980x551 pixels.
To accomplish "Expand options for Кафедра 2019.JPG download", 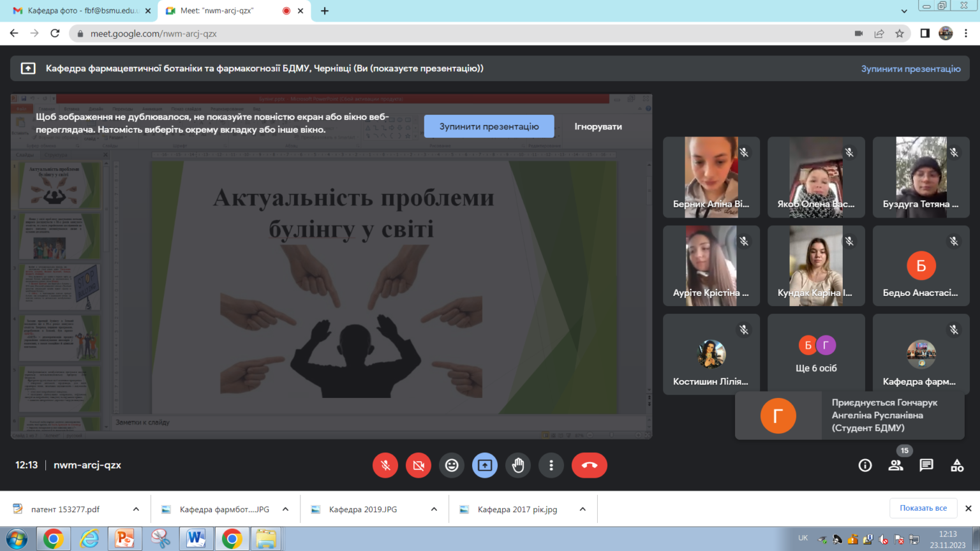I will click(x=434, y=509).
